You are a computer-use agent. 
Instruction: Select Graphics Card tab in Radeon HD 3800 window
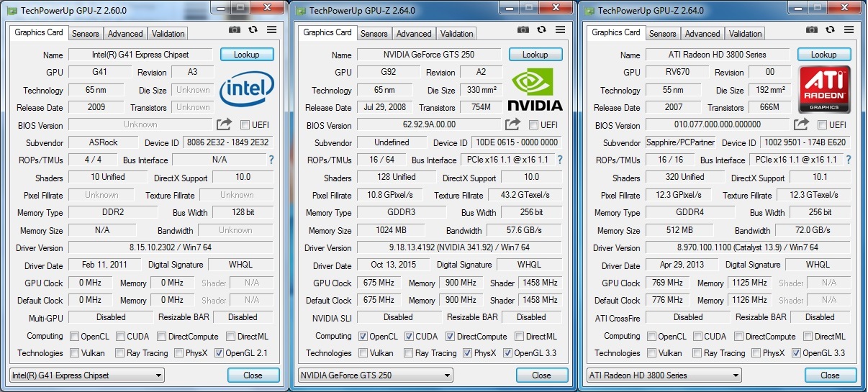click(x=615, y=32)
